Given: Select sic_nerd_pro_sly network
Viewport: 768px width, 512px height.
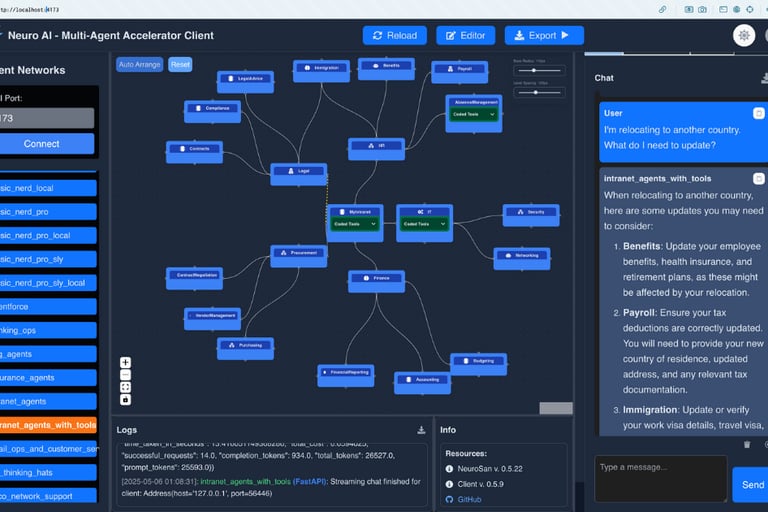Looking at the screenshot, I should (x=47, y=259).
